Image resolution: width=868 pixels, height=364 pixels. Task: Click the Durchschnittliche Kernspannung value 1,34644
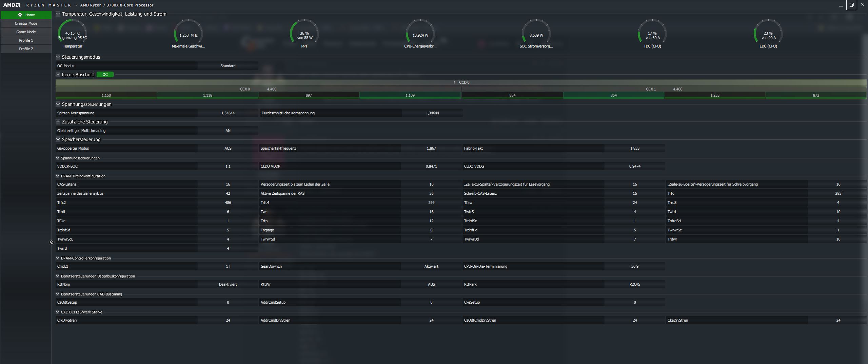tap(432, 113)
